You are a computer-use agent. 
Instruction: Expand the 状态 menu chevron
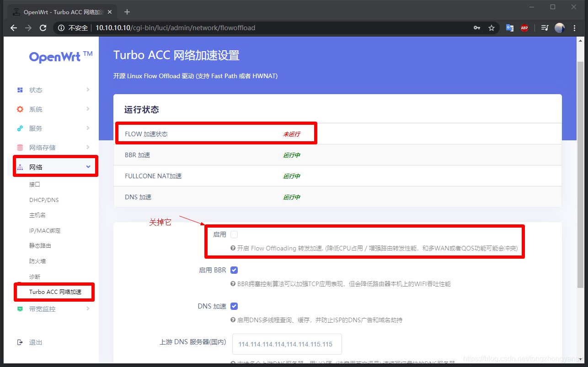point(88,90)
